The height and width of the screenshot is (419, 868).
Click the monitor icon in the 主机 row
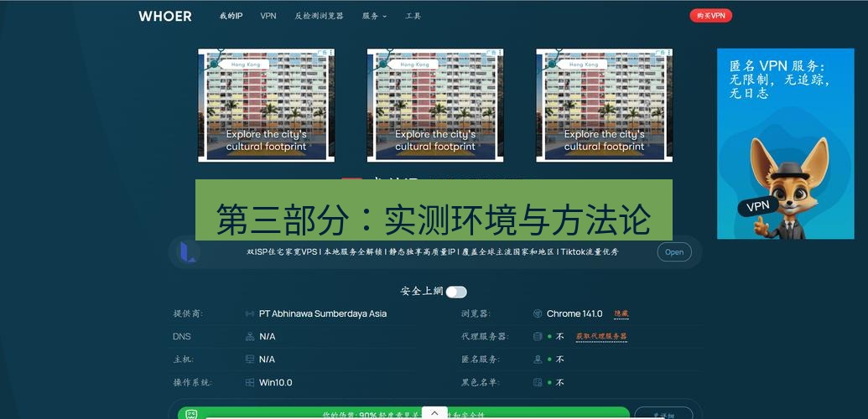coord(250,360)
